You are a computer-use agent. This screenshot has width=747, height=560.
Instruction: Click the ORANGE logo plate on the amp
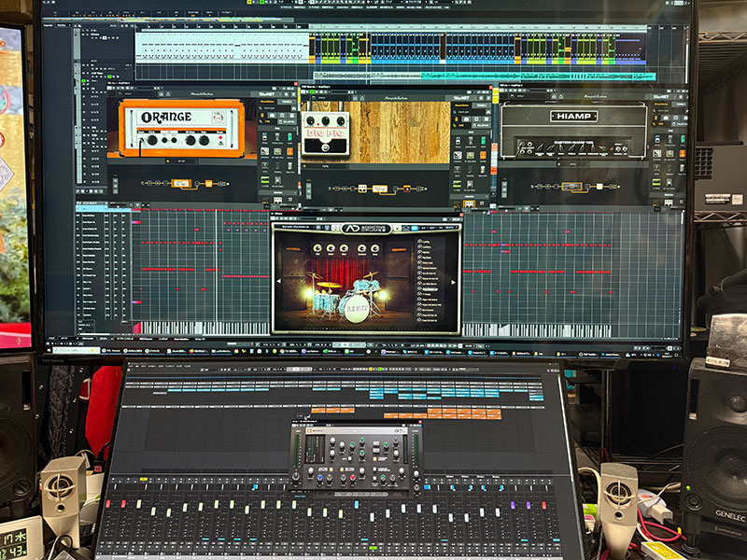coord(166,118)
